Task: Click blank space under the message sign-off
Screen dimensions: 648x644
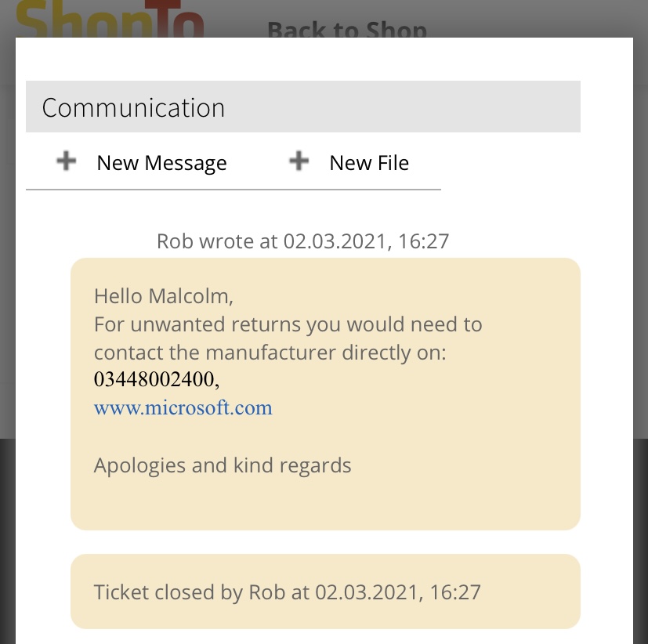Action: click(x=324, y=501)
